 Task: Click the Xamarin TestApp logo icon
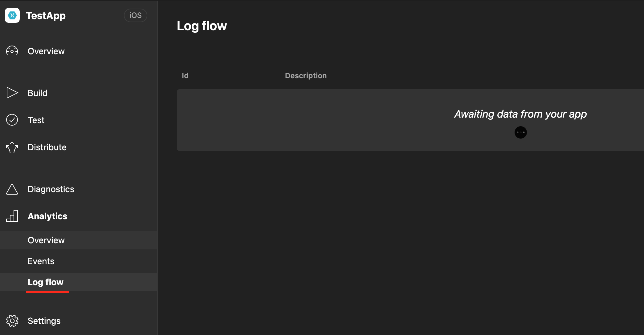coord(12,15)
